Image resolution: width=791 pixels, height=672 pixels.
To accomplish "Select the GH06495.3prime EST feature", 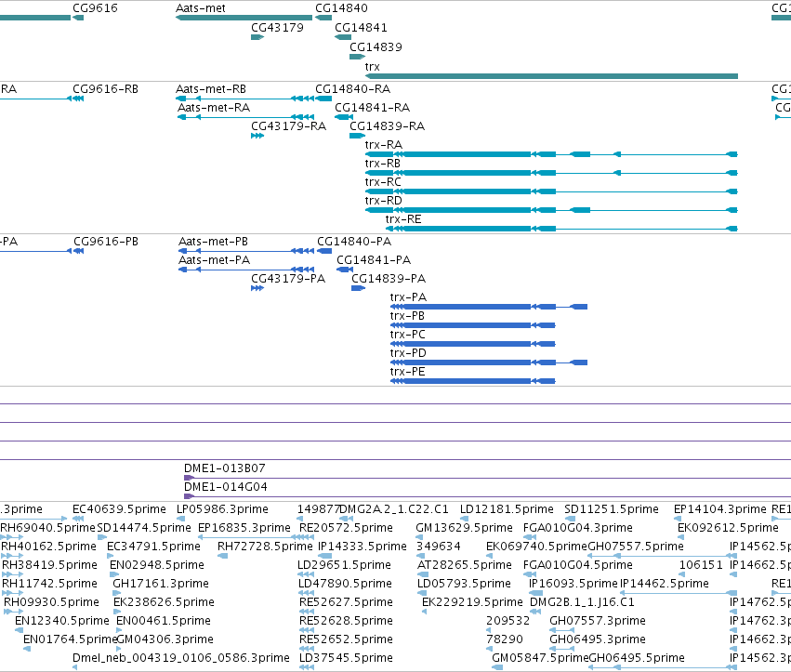I will point(562,650).
